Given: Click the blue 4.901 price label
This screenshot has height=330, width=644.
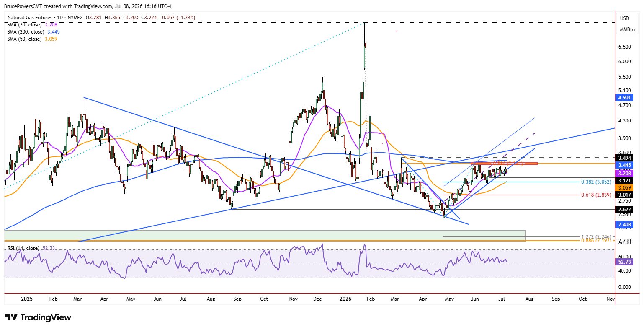Looking at the screenshot, I should [624, 98].
